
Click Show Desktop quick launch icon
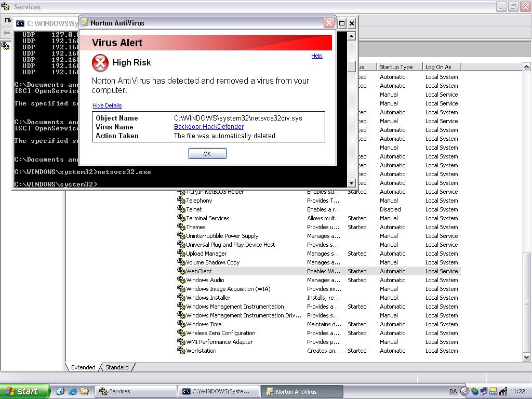[x=60, y=391]
